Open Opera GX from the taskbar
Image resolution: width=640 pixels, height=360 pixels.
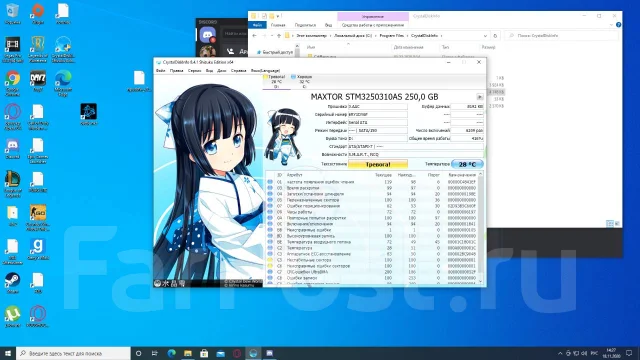click(237, 353)
